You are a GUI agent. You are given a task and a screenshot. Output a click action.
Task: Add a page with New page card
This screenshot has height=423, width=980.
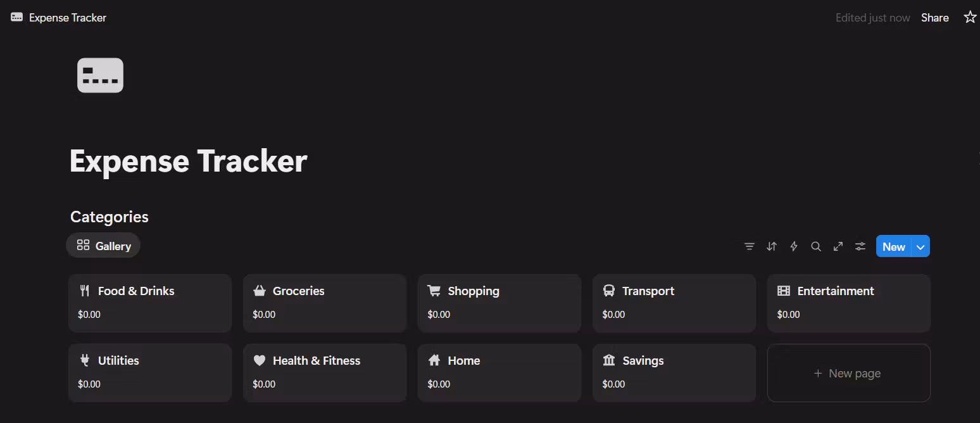click(x=848, y=373)
